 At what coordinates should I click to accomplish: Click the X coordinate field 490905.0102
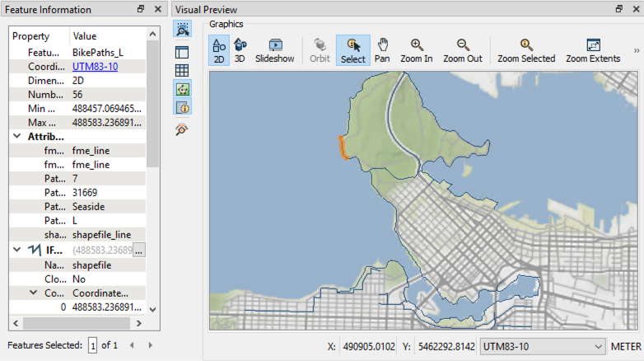coord(369,347)
